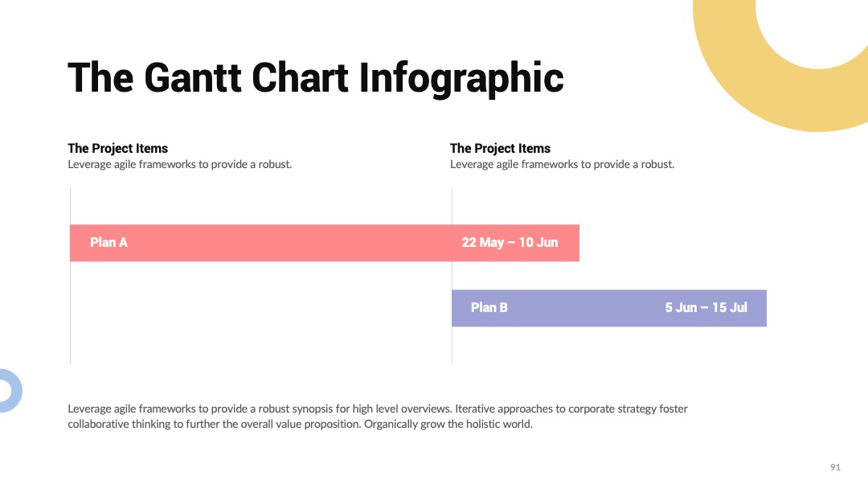Click second line of bottom paragraph
The image size is (868, 489).
coord(300,424)
